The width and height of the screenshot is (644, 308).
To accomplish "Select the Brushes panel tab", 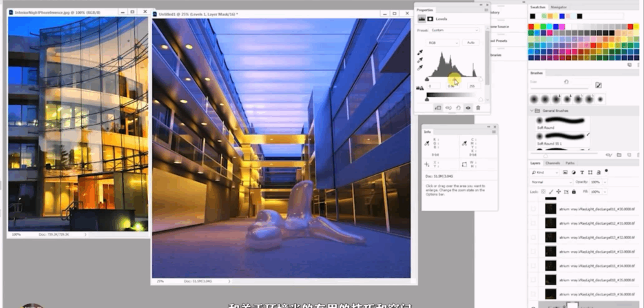I will [537, 73].
